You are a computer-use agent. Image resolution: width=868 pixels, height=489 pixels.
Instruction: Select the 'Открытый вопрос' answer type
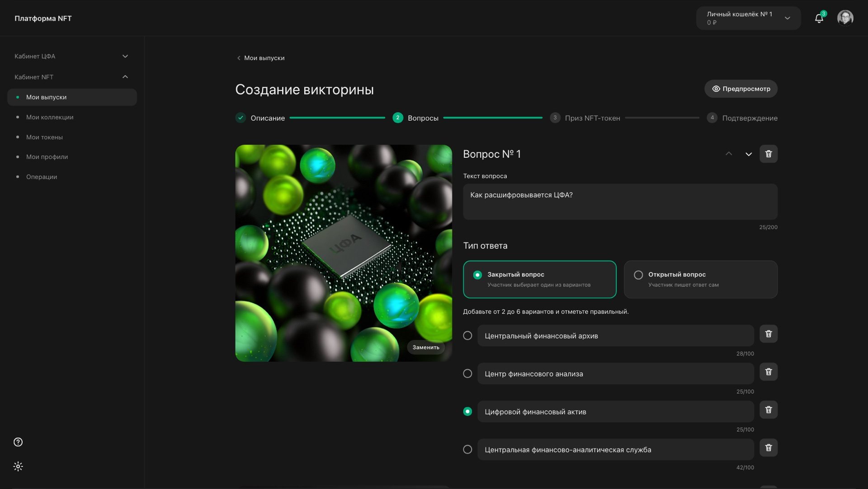coord(700,279)
